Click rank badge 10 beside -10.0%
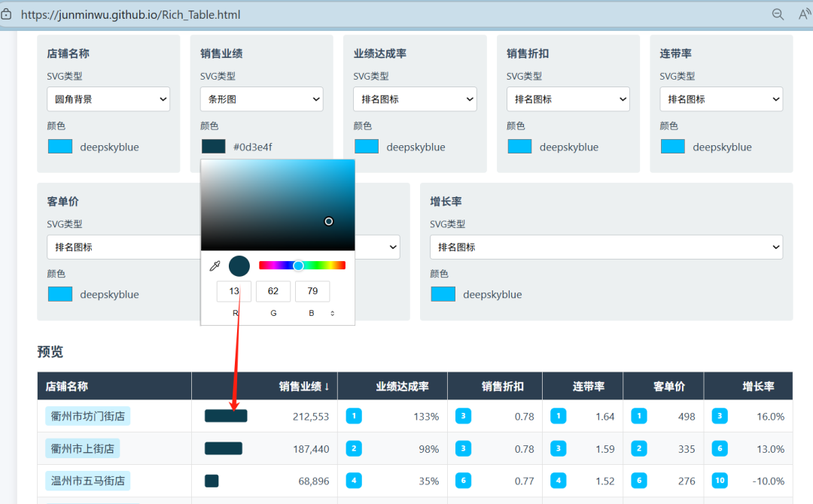 click(720, 481)
